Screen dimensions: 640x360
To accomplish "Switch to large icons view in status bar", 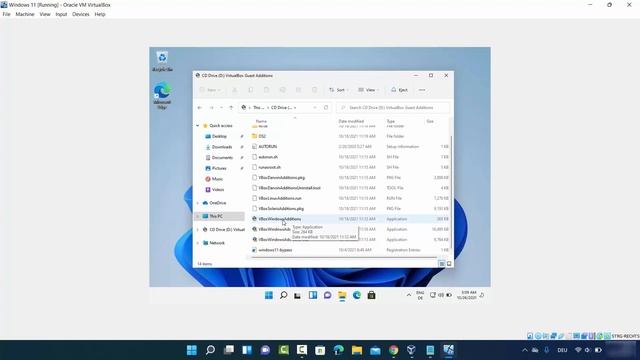I will click(x=449, y=264).
